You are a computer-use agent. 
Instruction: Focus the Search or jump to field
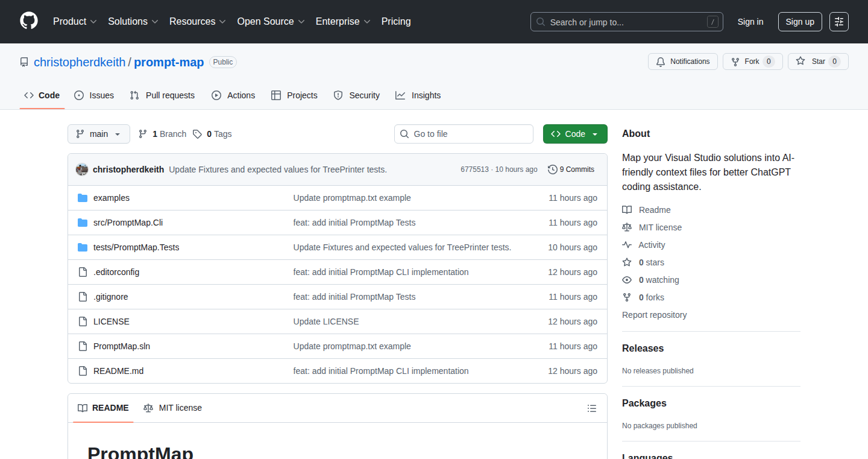point(627,22)
